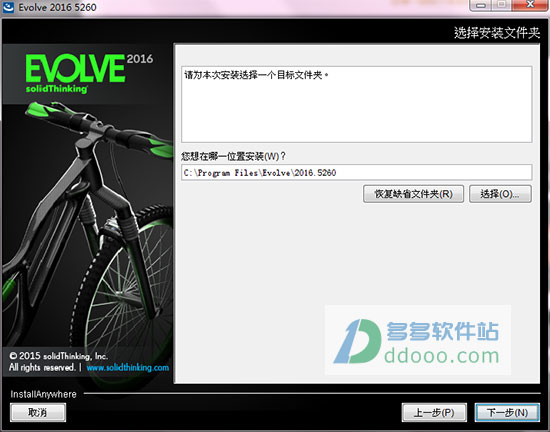
Task: Click the Evolve installer title bar icon
Action: click(8, 7)
